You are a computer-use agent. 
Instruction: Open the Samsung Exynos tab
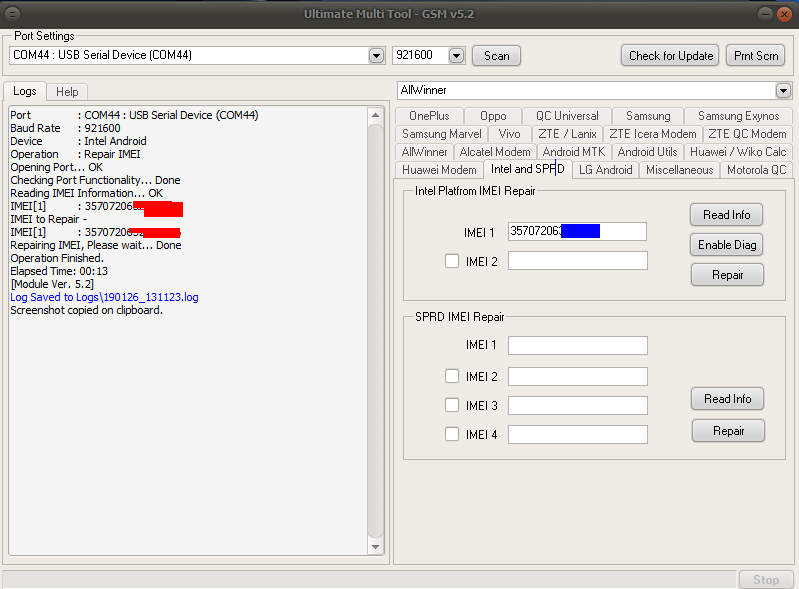pyautogui.click(x=738, y=116)
